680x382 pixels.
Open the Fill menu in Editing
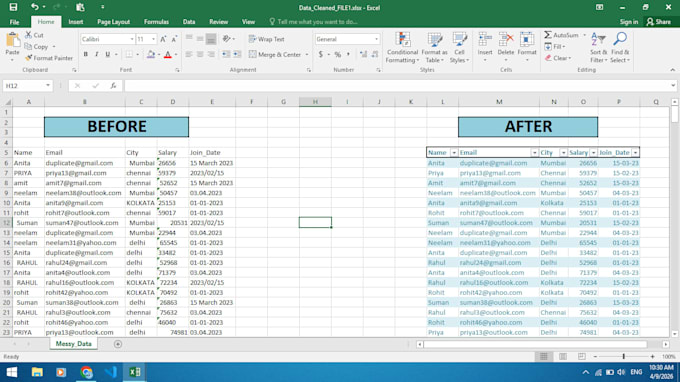point(555,46)
